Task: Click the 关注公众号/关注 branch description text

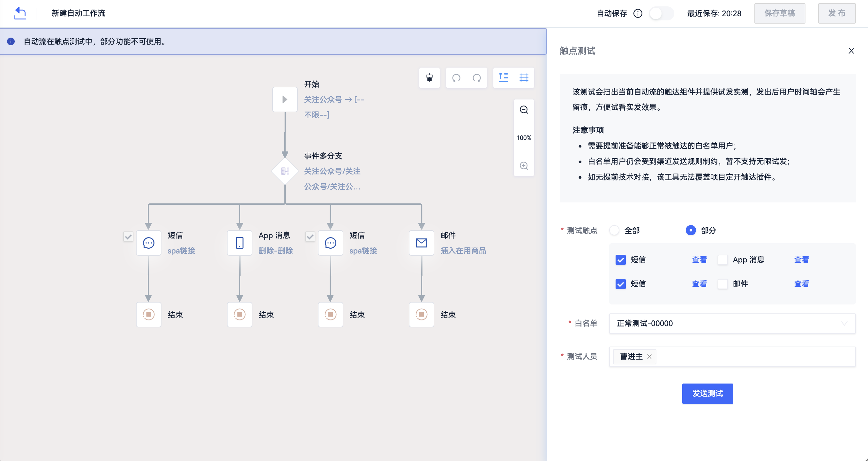Action: tap(332, 179)
